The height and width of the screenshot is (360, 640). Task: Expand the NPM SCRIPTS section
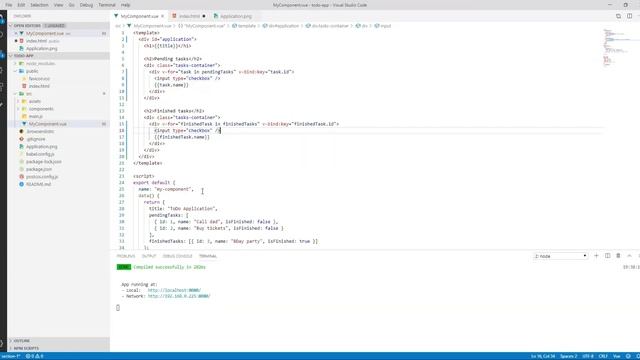click(58, 349)
